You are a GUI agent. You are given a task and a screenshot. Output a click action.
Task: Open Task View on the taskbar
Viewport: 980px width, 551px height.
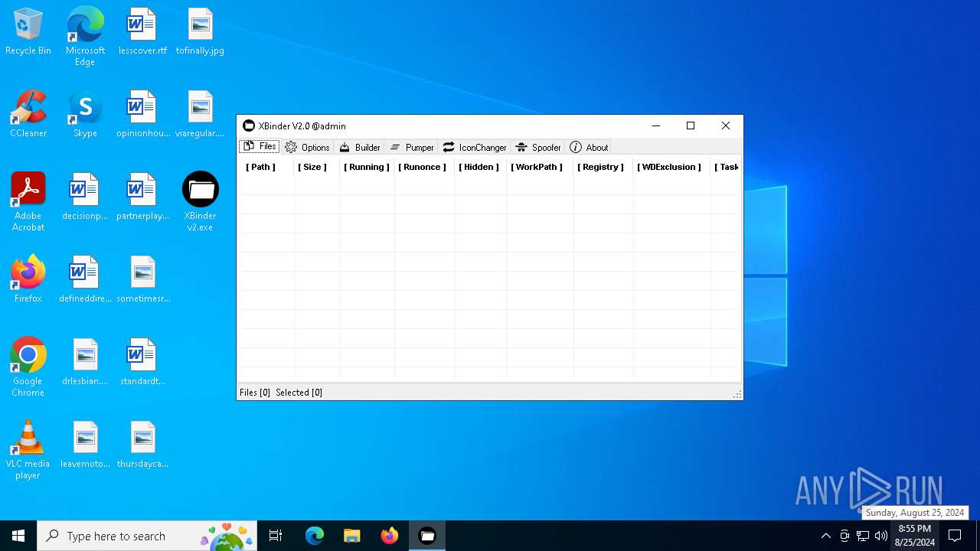[x=276, y=536]
